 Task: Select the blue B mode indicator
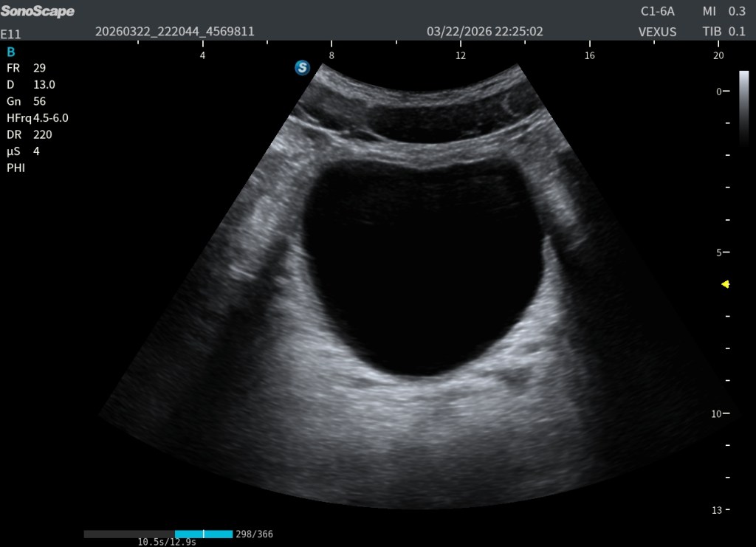pyautogui.click(x=10, y=52)
